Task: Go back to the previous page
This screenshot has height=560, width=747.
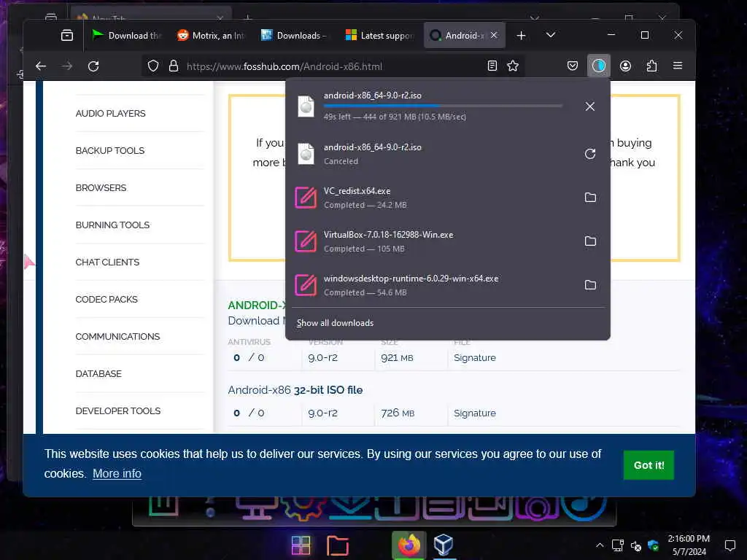Action: (41, 66)
